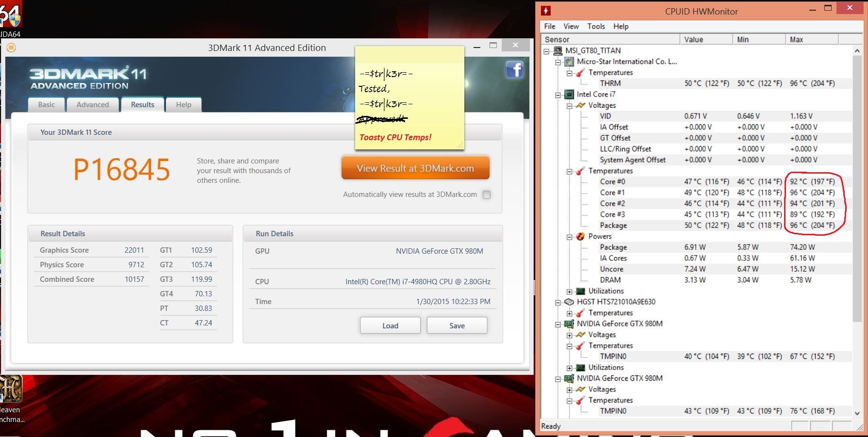Open the Tools menu in HWMonitor

(596, 26)
